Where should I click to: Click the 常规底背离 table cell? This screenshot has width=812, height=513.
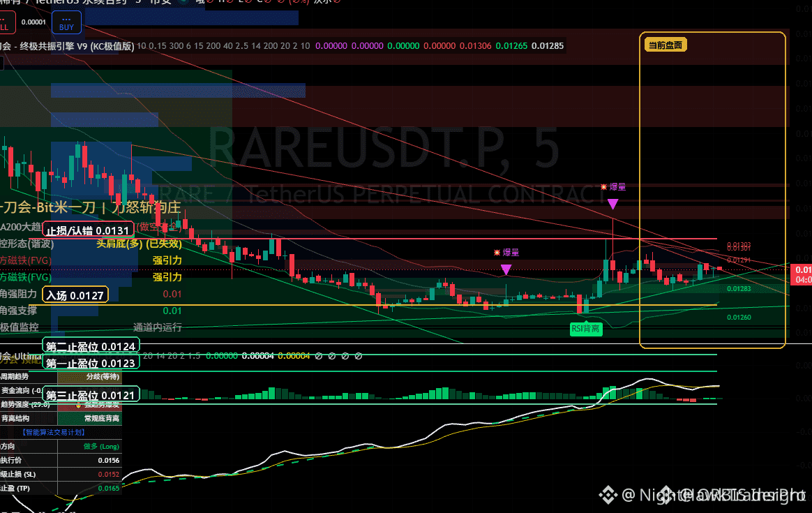coord(89,418)
